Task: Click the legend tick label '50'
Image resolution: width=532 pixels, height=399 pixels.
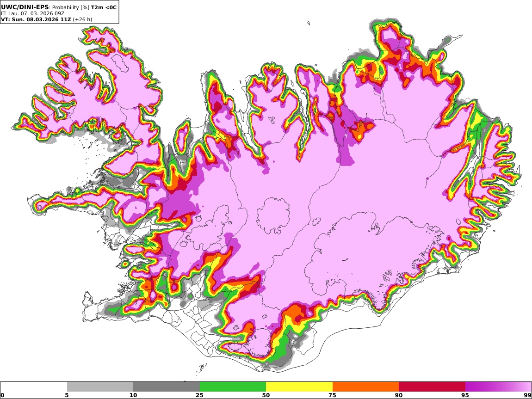Action: [266, 395]
